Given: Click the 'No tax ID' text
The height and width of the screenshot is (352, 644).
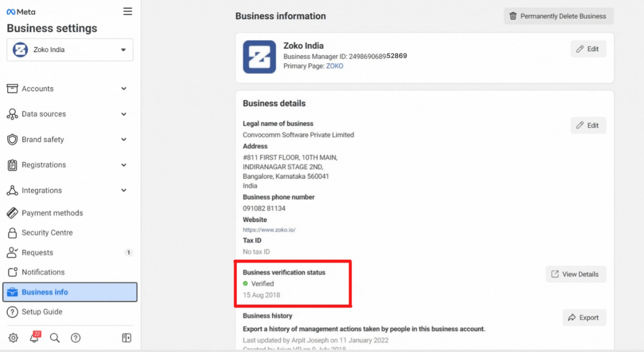Looking at the screenshot, I should coord(256,252).
